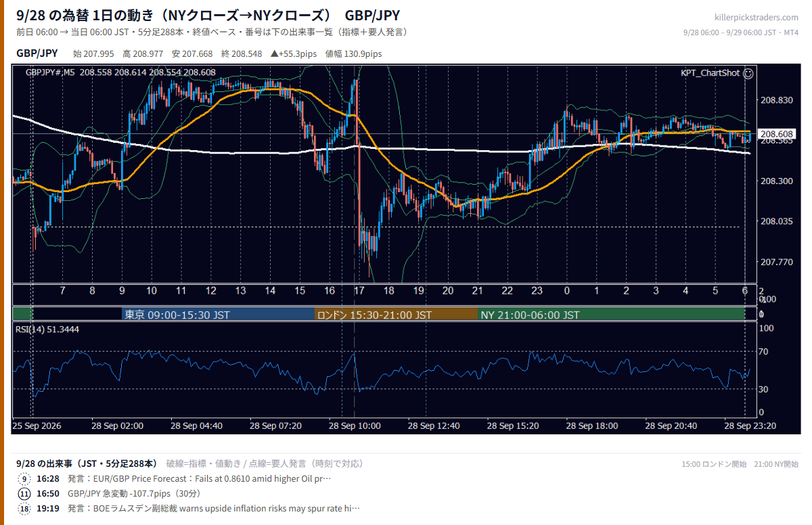Click the RSI scale value 100
This screenshot has height=525, width=812.
767,328
